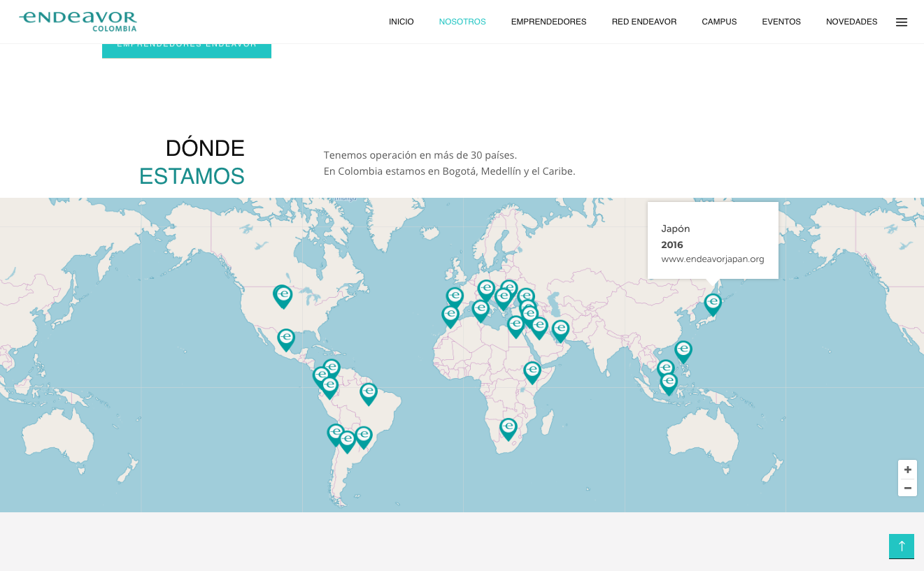Click the map pin on Japan
Viewport: 924px width, 571px height.
(713, 303)
